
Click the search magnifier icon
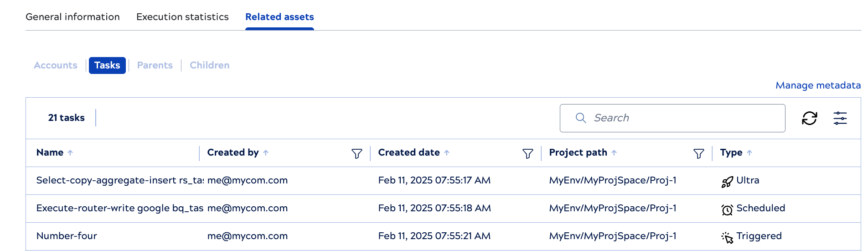click(581, 118)
